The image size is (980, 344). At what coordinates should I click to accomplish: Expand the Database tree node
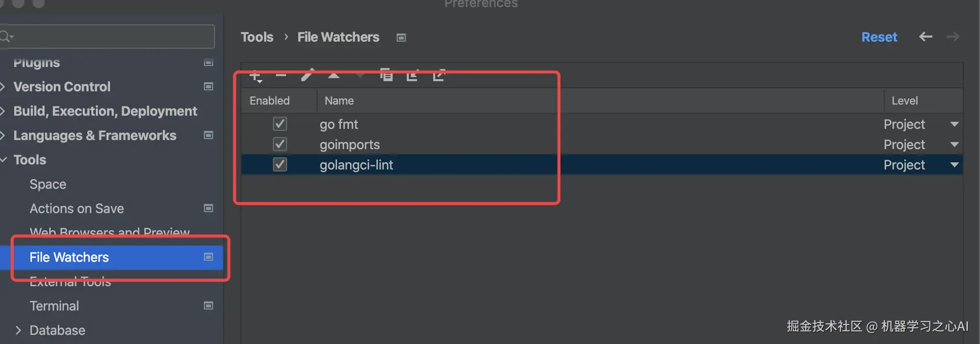(x=18, y=330)
